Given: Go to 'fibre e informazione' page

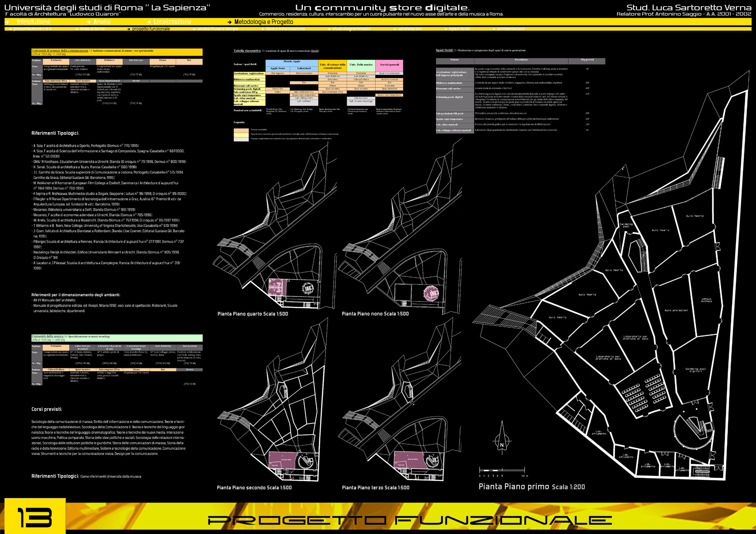Looking at the screenshot, I should (x=285, y=29).
